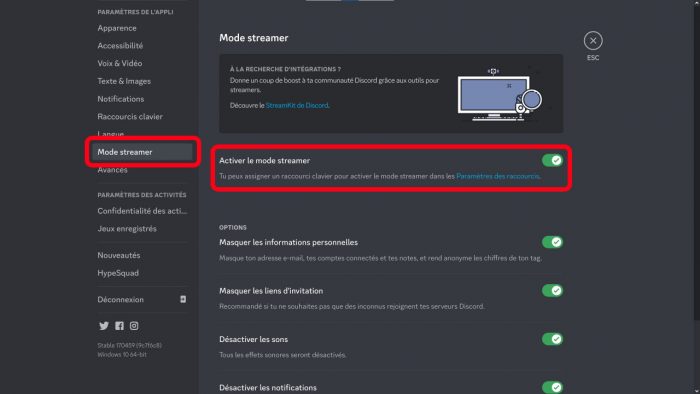The width and height of the screenshot is (700, 394).
Task: Click the À LA RECHERCHE D'INTÉGRATIONS heading
Action: (x=285, y=69)
